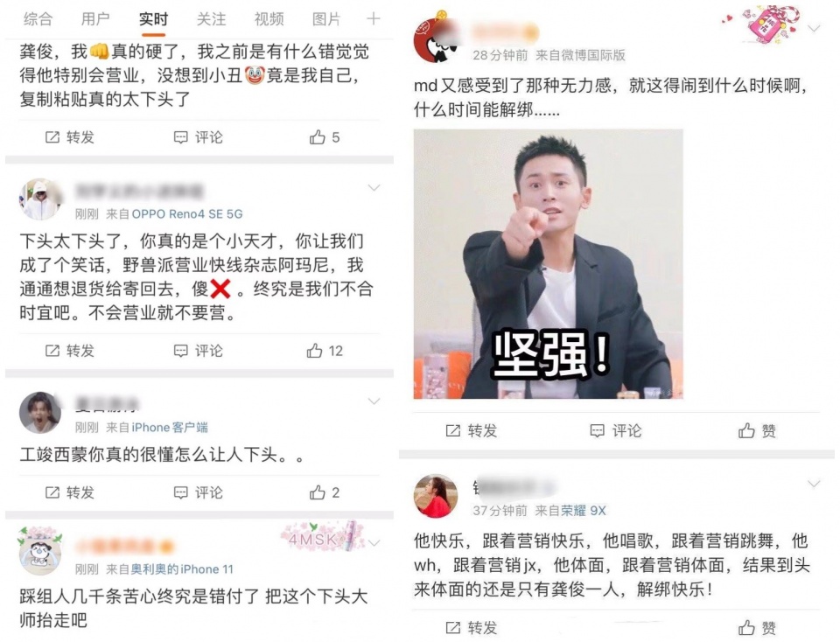Like the post with 12 likes
The image size is (840, 642).
click(325, 351)
